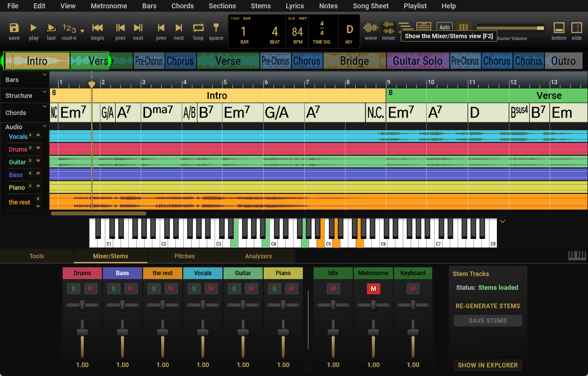Viewport: 588px width, 376px height.
Task: Collapse the Chords row chevron
Action: click(45, 106)
